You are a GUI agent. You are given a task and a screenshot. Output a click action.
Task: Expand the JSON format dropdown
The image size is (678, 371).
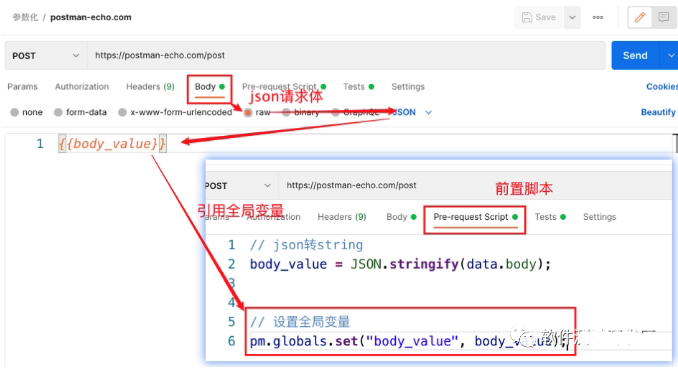(x=429, y=112)
